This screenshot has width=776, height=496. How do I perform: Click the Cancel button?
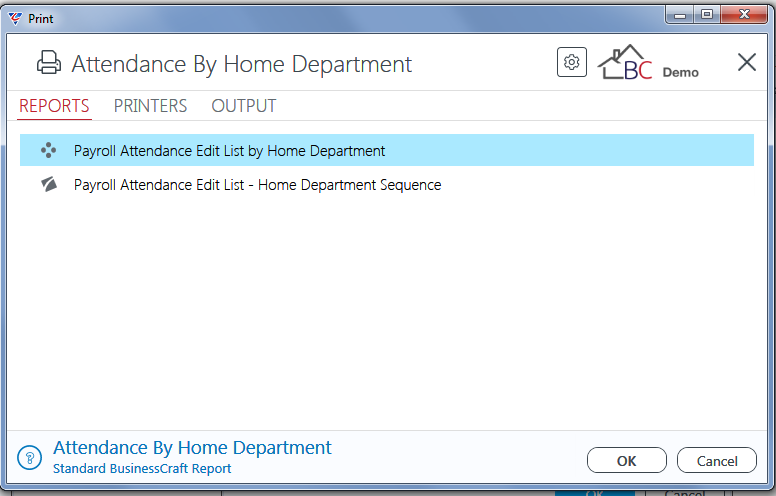pos(717,460)
